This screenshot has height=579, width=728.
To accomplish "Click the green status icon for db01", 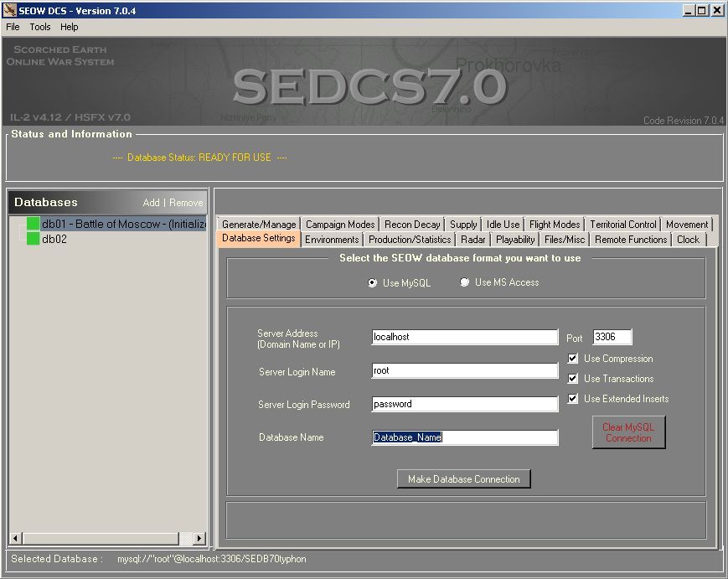I will [34, 224].
